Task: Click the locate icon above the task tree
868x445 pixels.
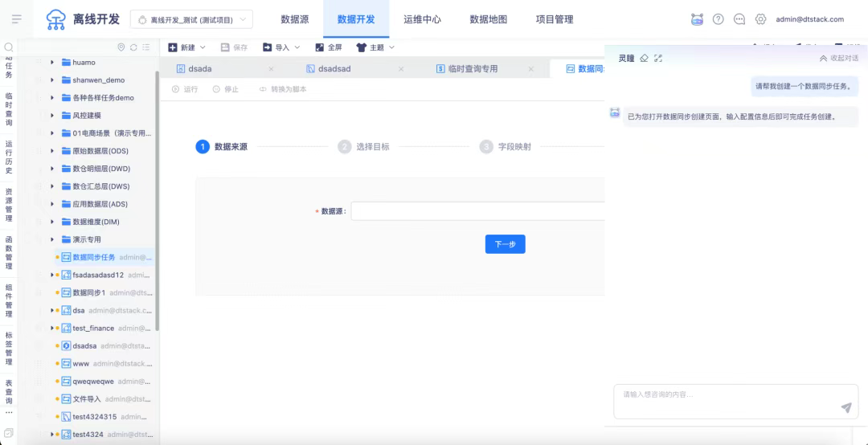Action: (x=121, y=47)
